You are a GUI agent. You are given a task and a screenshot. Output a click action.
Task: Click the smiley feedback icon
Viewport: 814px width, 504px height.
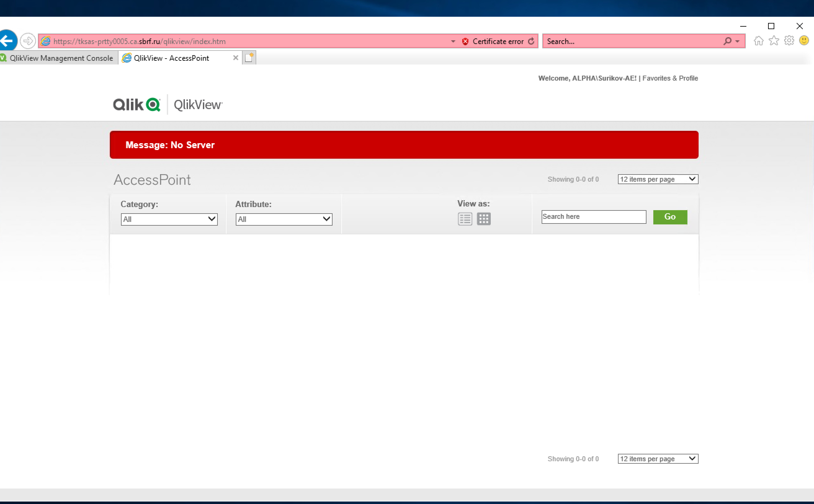coord(804,41)
